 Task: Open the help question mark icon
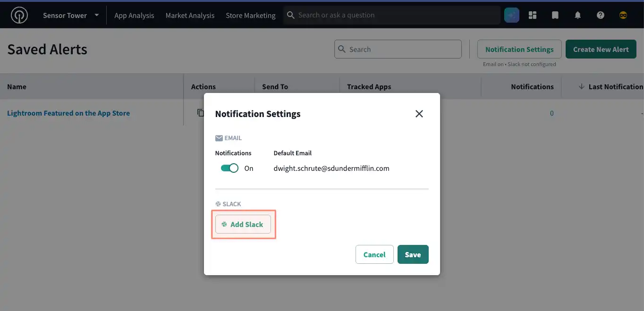(x=601, y=15)
